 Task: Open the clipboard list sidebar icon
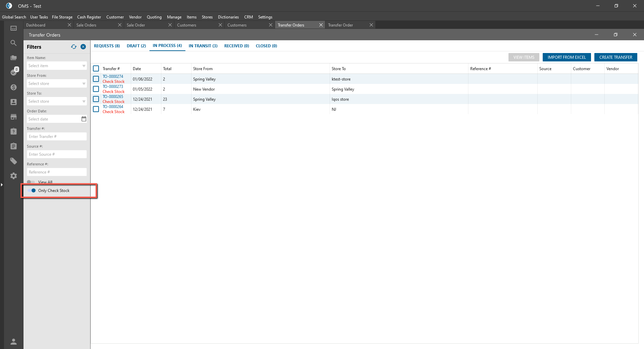click(x=13, y=146)
